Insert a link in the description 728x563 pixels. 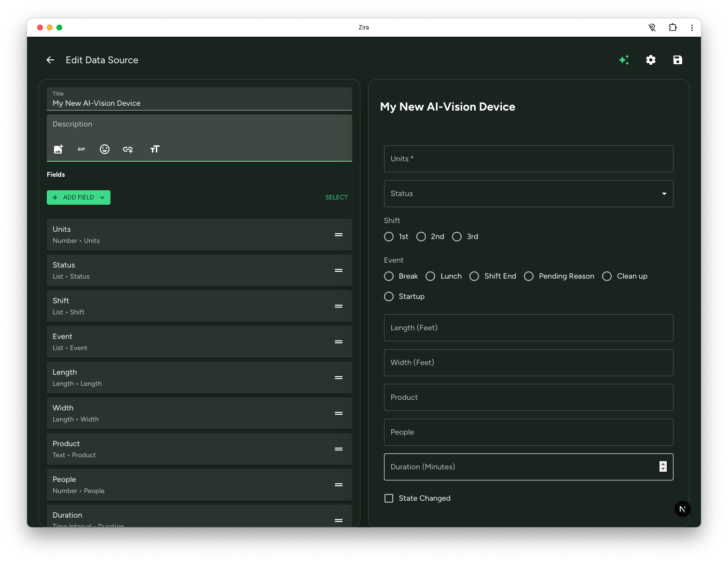point(128,149)
